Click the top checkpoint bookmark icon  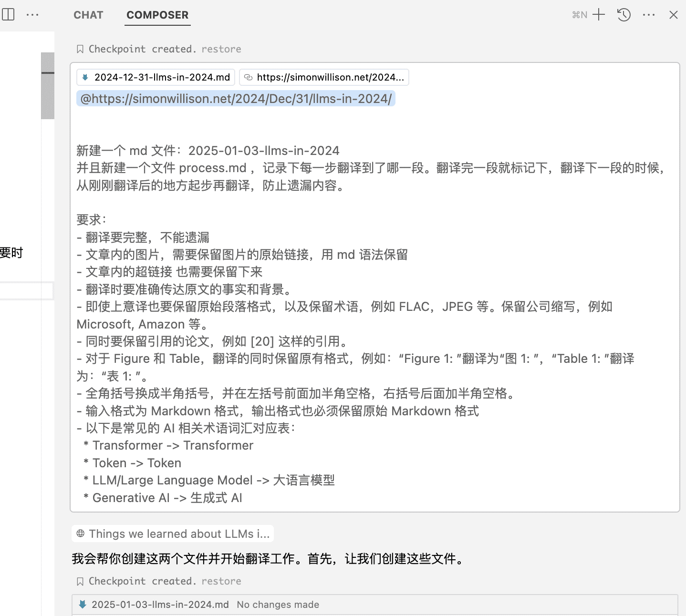[80, 49]
